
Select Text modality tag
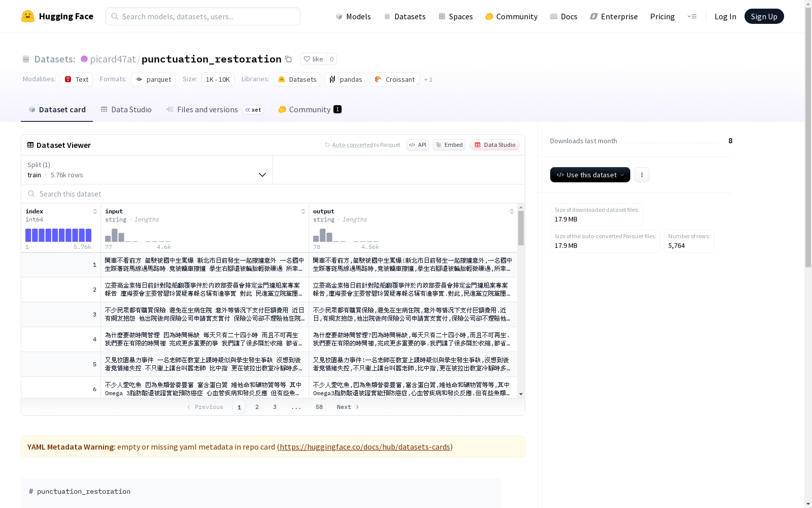click(77, 79)
